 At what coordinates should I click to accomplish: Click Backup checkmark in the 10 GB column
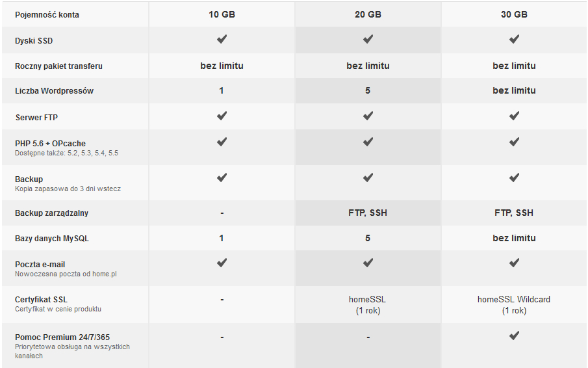222,177
